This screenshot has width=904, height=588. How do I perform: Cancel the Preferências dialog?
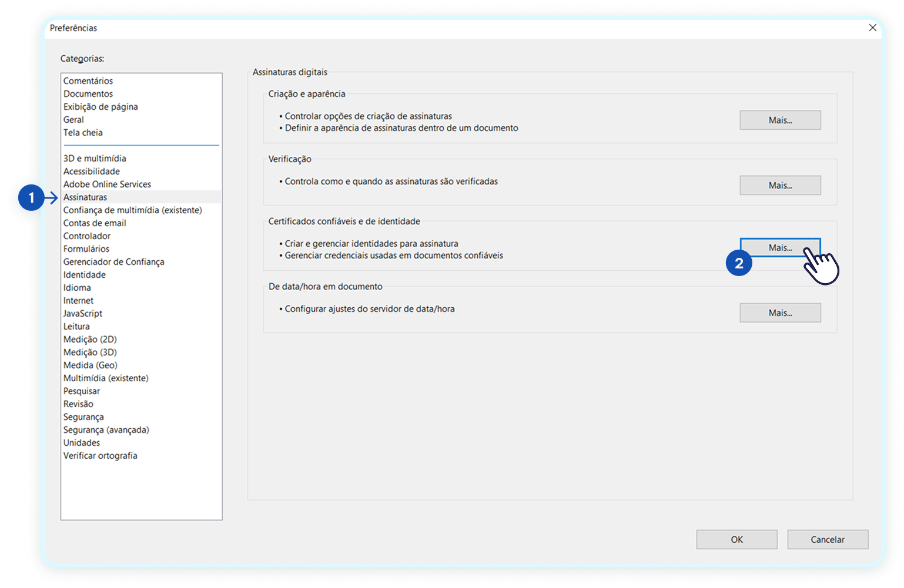827,539
